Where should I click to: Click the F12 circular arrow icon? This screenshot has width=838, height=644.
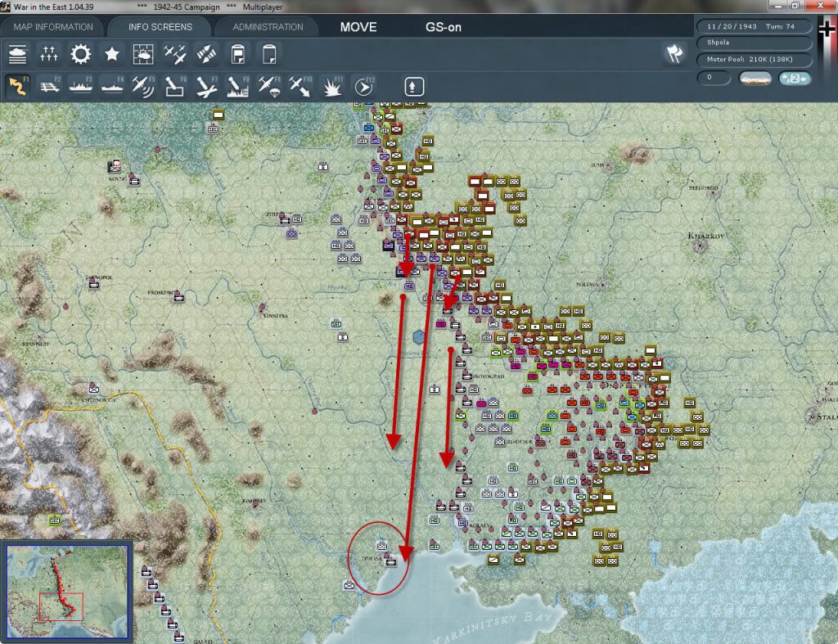[364, 86]
